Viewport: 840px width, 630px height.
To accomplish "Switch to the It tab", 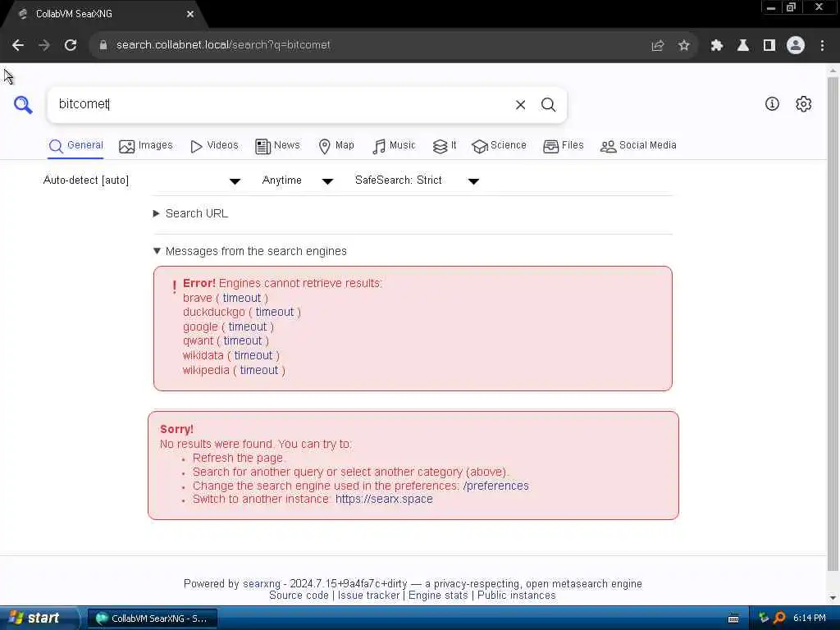I will tap(445, 146).
